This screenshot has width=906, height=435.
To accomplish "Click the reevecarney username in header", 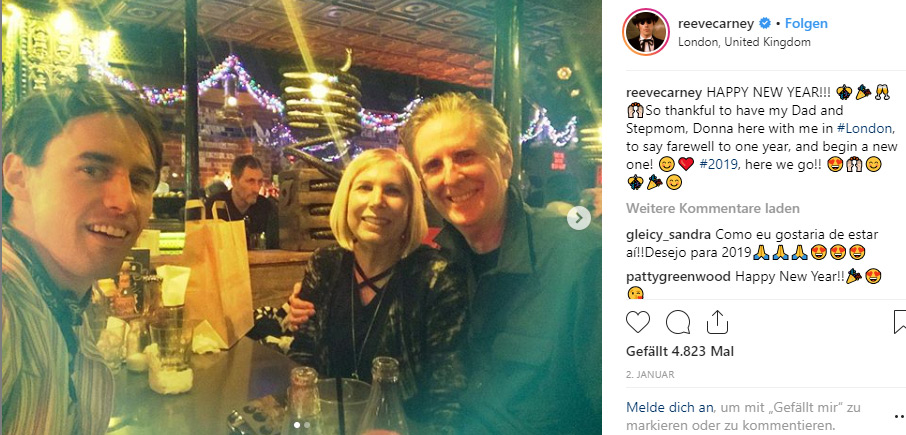I will pyautogui.click(x=715, y=24).
